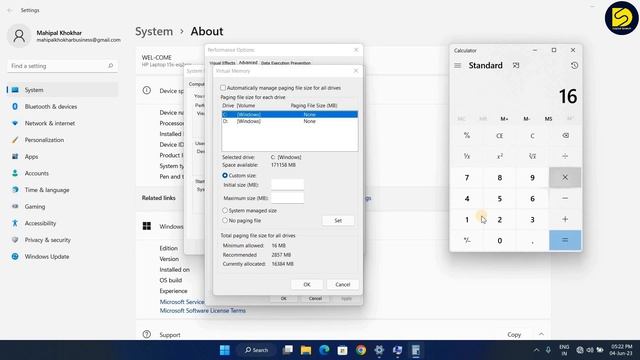This screenshot has height=360, width=640.
Task: Click the Copy button near Support
Action: [514, 335]
